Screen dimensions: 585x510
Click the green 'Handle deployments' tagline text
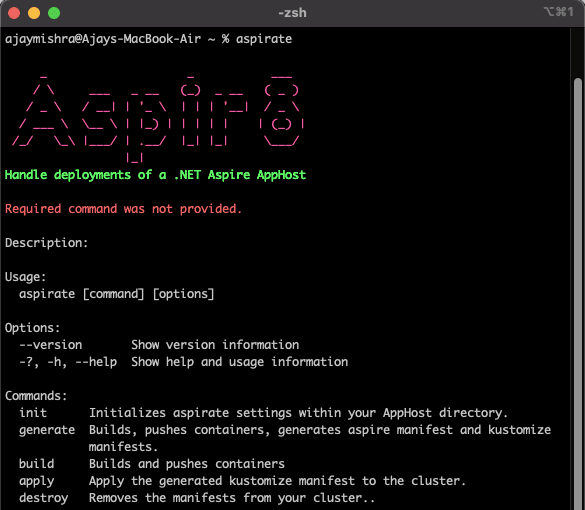(x=155, y=175)
